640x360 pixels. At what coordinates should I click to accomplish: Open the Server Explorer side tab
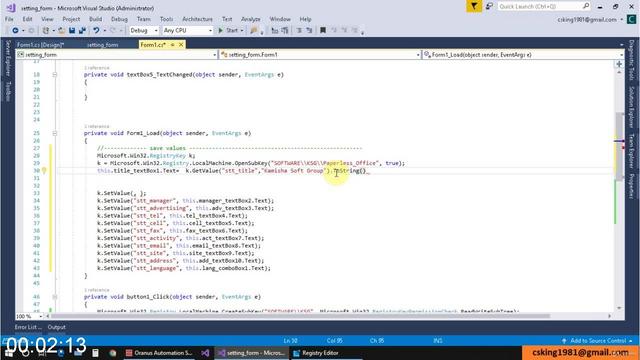tap(8, 58)
